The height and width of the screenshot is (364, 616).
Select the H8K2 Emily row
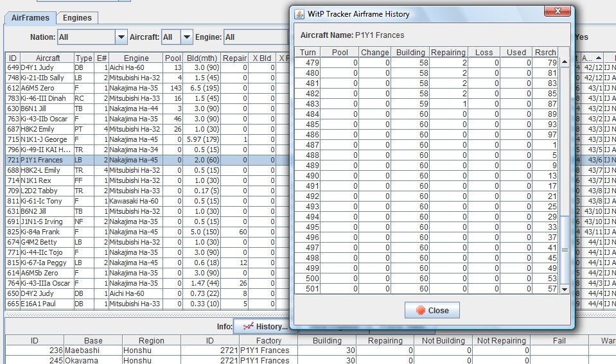(x=147, y=129)
